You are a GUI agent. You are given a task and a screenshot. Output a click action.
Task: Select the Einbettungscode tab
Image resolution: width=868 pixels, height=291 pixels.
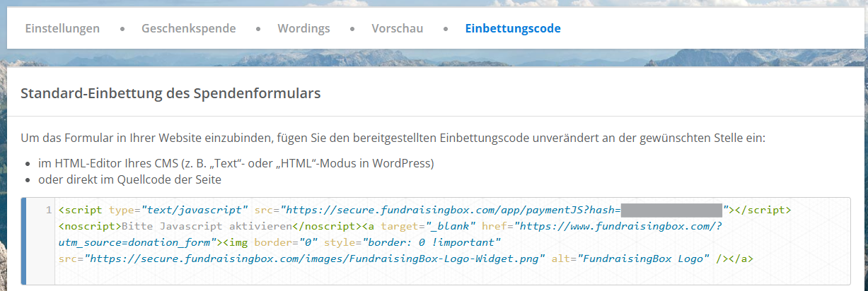click(513, 29)
